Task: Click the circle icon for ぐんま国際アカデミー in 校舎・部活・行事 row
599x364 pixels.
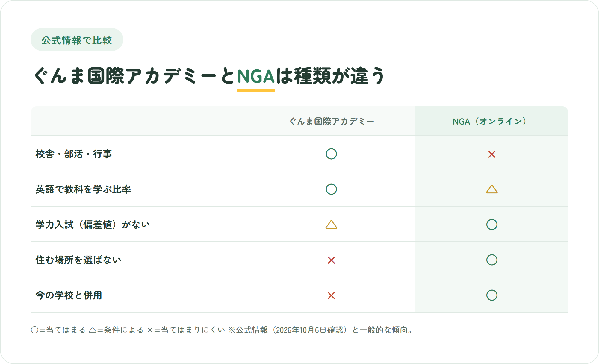Action: 331,154
